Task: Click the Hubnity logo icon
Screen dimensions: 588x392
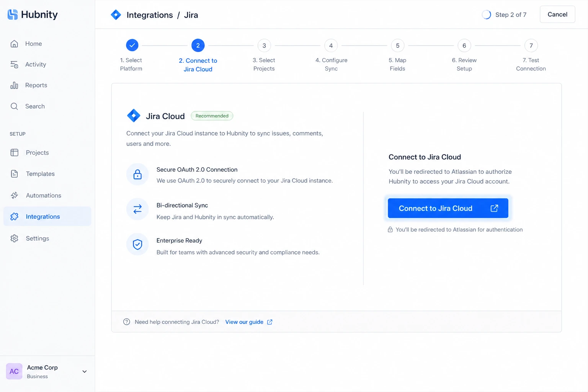Action: 13,15
